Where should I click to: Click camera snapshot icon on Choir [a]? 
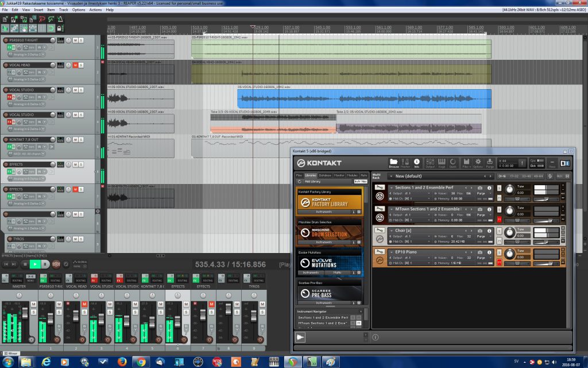(x=480, y=231)
